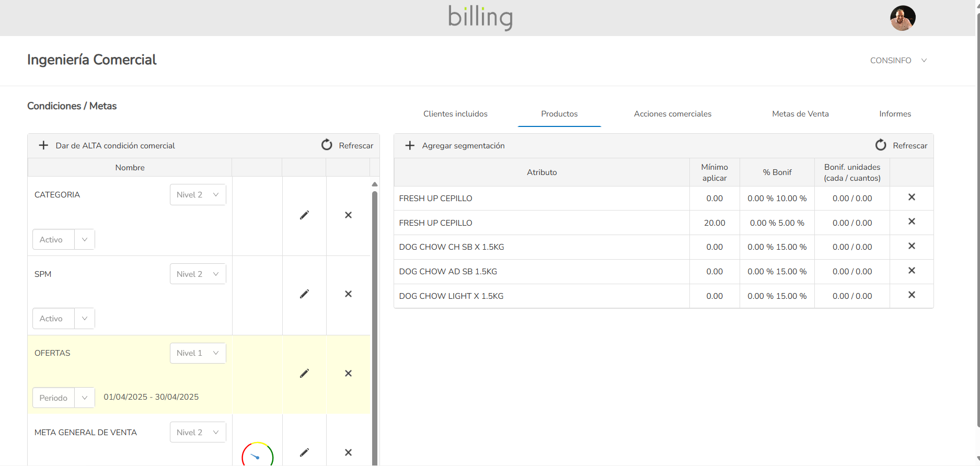The height and width of the screenshot is (466, 980).
Task: Click Dar de ALTA condición comercial
Action: 115,146
